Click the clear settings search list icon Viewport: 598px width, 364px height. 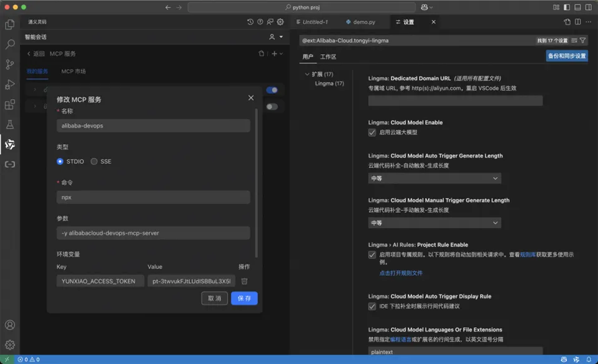click(574, 40)
